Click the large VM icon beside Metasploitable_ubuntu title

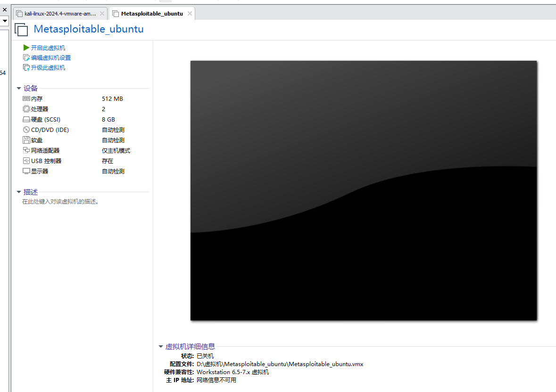click(x=21, y=29)
